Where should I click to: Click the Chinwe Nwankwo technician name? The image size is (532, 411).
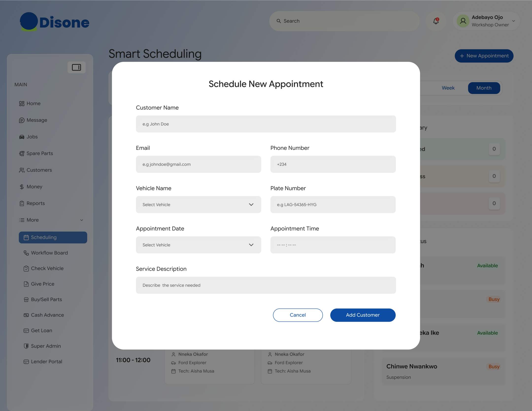pos(412,367)
